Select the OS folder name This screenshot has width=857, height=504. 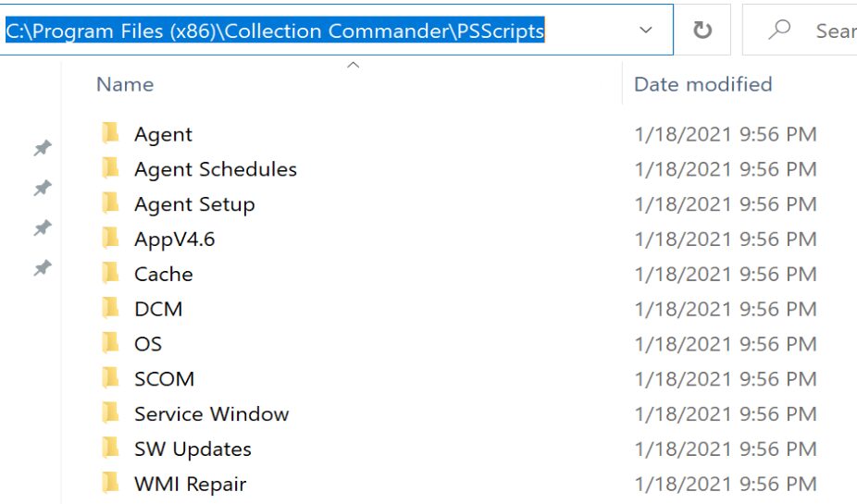(148, 344)
